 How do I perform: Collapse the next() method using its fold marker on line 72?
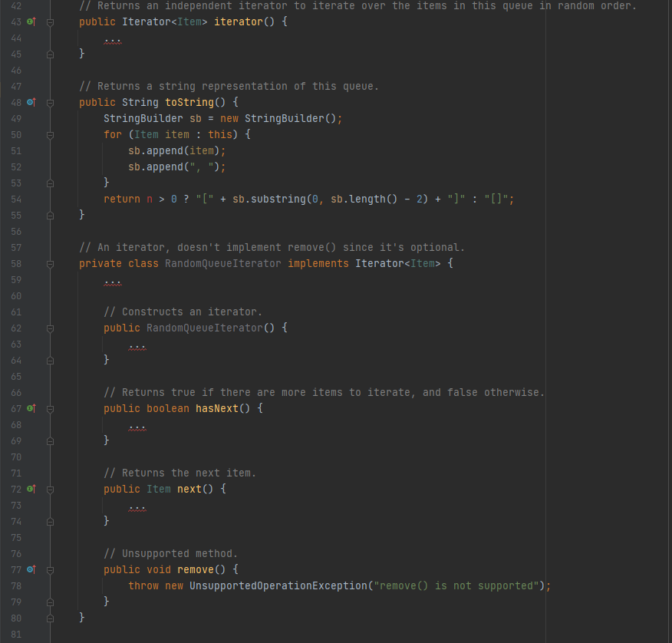pyautogui.click(x=50, y=490)
